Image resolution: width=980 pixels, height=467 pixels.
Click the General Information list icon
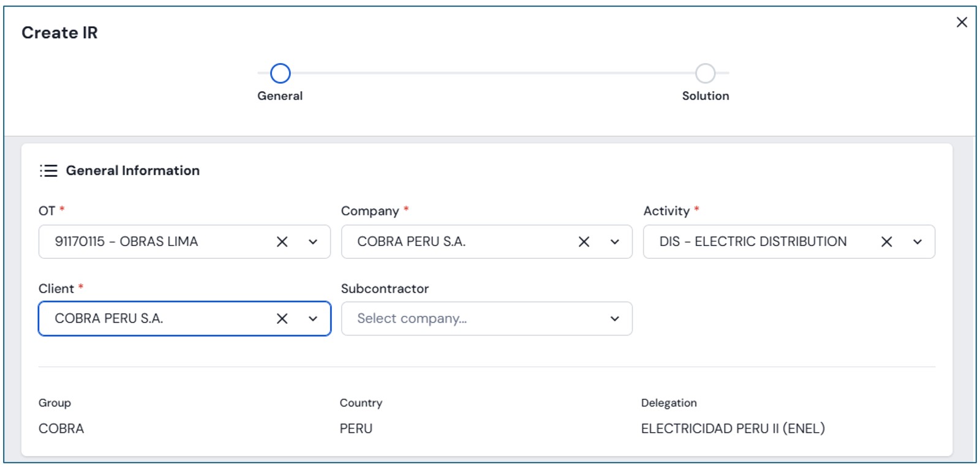48,171
